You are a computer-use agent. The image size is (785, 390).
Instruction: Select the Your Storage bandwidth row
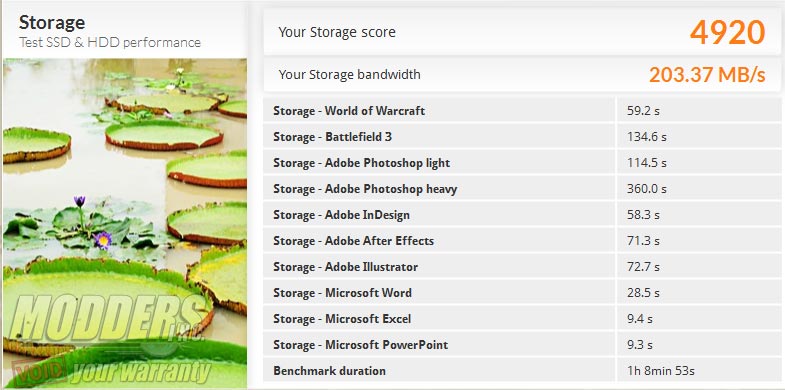point(522,75)
